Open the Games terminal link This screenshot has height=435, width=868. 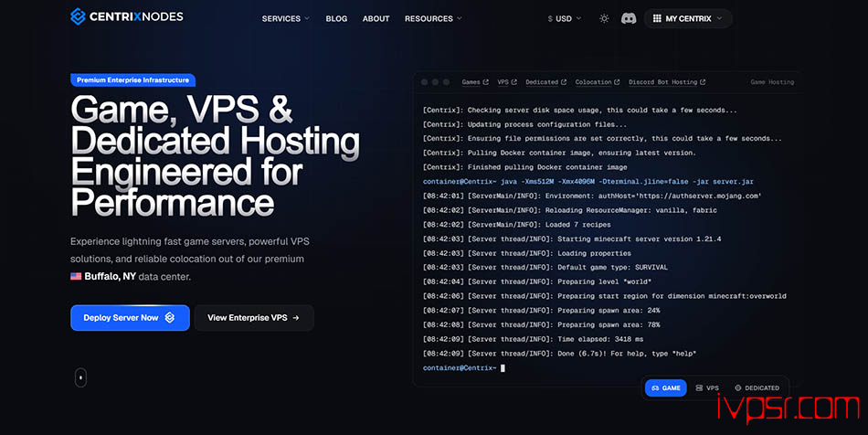pyautogui.click(x=475, y=82)
